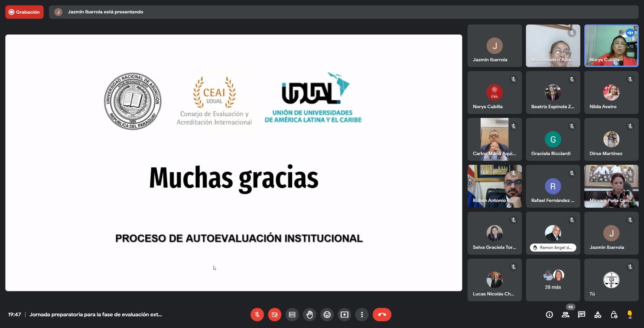Viewport: 644px width, 328px height.
Task: Open the 28 más additional participants tile
Action: click(553, 280)
